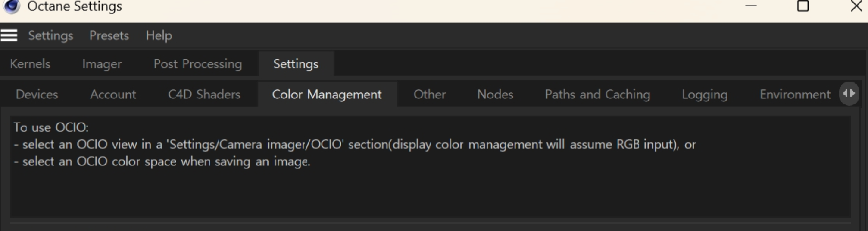Show the Account sub-tab
The width and height of the screenshot is (868, 231).
tap(113, 95)
